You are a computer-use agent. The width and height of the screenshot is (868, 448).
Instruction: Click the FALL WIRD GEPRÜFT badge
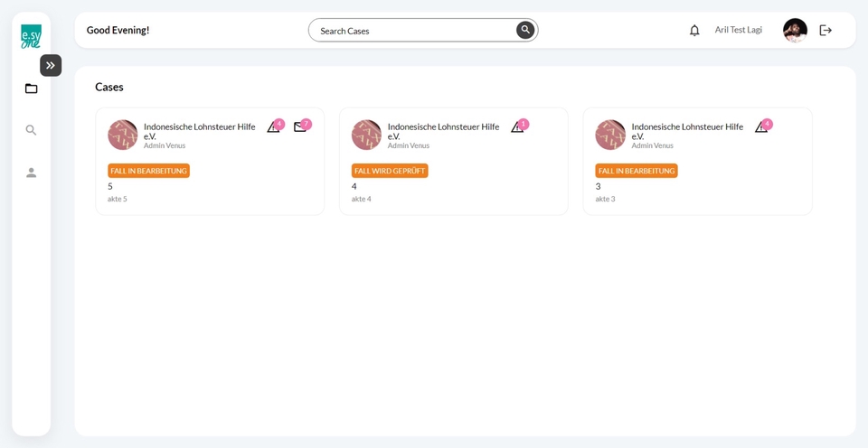390,171
